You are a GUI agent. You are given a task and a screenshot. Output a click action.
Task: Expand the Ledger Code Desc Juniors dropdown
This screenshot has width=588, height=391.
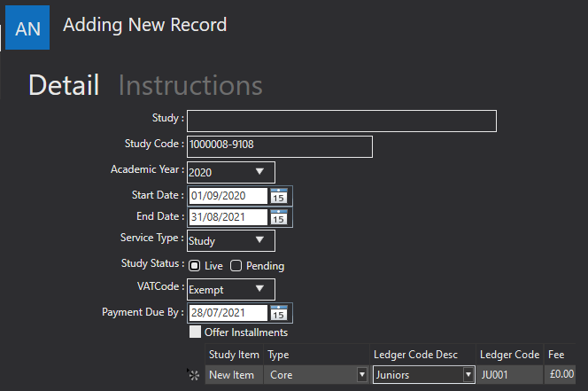coord(468,374)
